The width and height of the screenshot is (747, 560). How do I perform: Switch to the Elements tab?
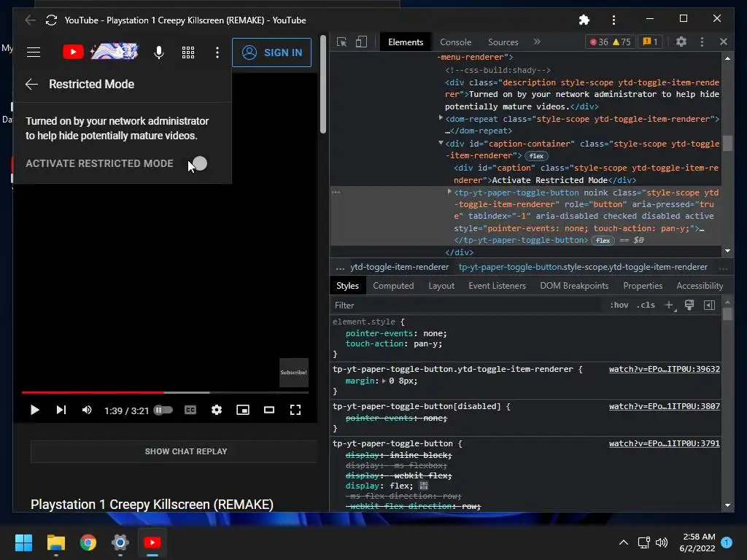pos(406,42)
